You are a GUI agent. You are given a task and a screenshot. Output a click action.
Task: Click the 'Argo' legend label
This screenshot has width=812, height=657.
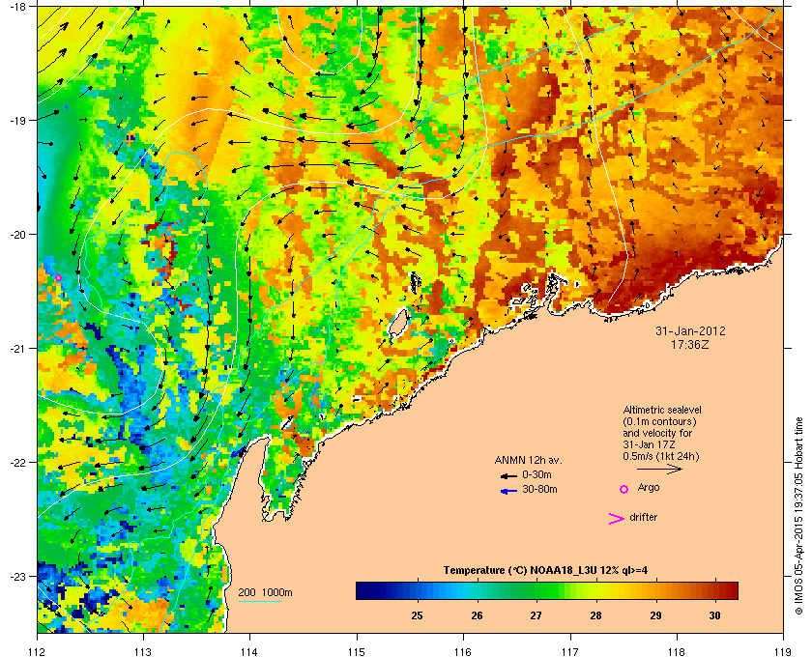tap(649, 487)
